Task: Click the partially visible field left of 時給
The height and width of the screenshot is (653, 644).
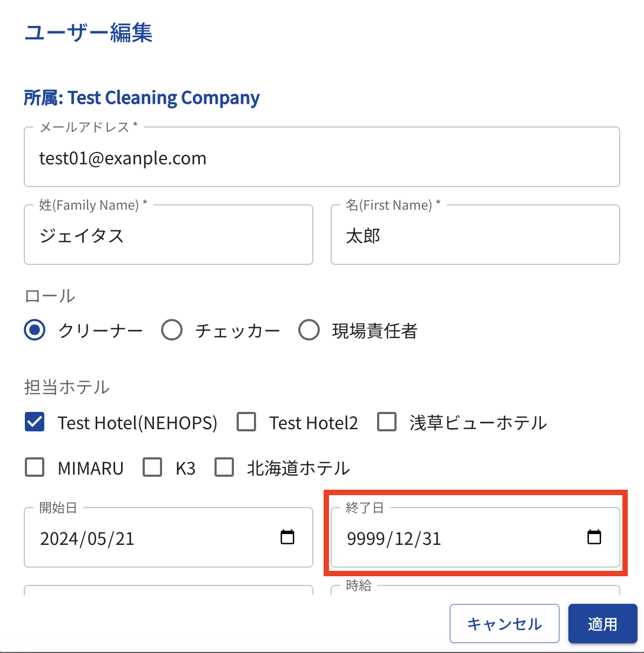Action: point(168,590)
